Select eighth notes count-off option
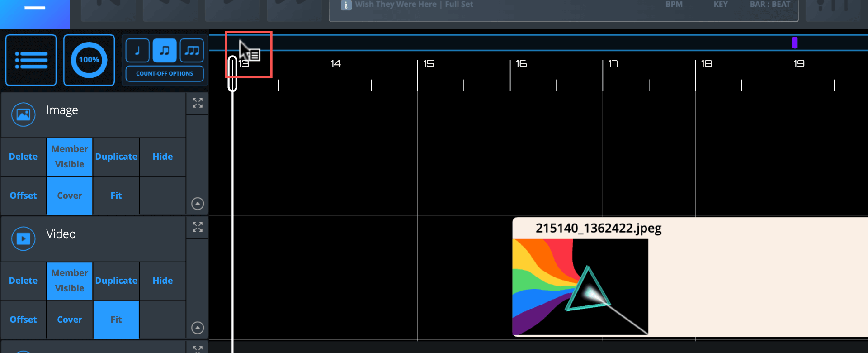This screenshot has height=353, width=868. pyautogui.click(x=165, y=50)
